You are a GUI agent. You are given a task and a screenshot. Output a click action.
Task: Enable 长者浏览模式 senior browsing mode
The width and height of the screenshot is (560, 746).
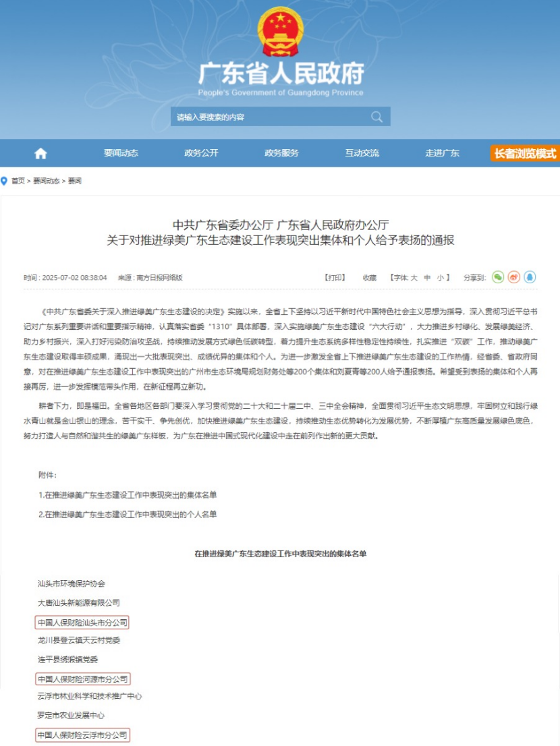525,153
